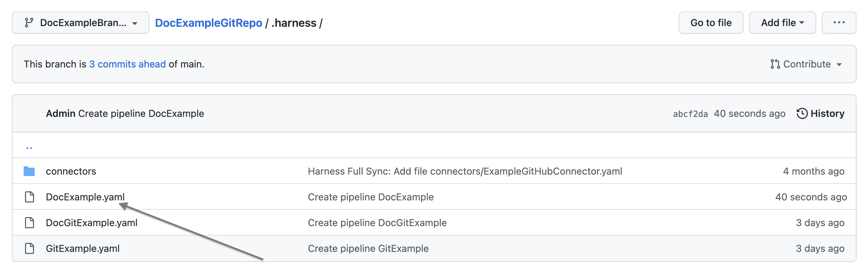Open commit hash abcf2da

pyautogui.click(x=690, y=114)
